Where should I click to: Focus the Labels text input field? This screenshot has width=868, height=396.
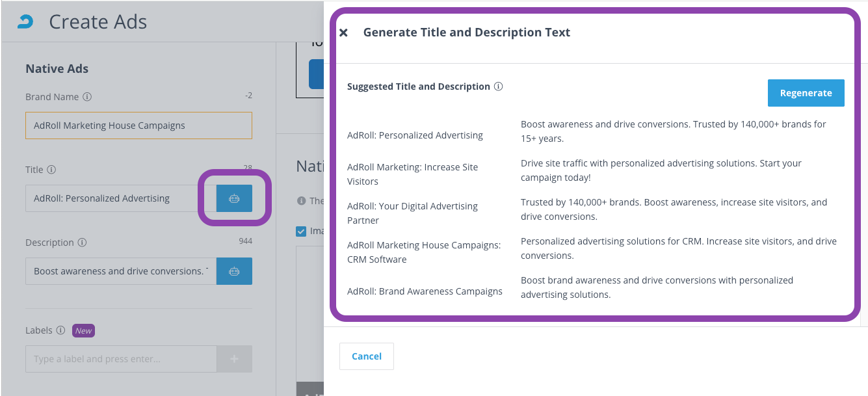pyautogui.click(x=121, y=359)
